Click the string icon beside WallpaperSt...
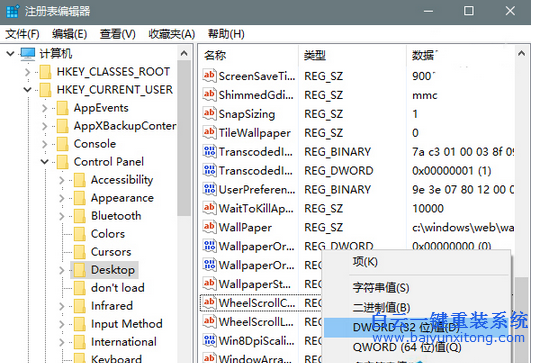 point(209,283)
